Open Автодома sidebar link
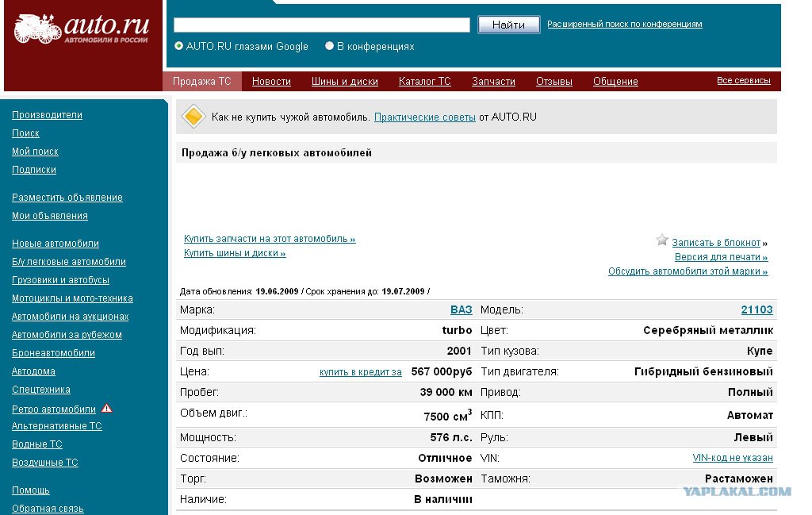 point(33,371)
